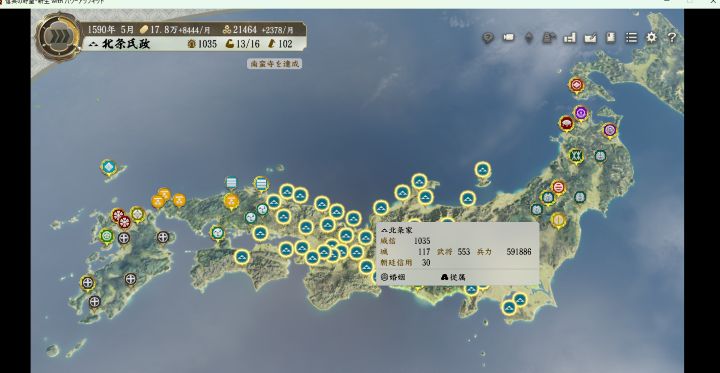This screenshot has width=720, height=373.
Task: Open the list menu icon
Action: click(631, 37)
